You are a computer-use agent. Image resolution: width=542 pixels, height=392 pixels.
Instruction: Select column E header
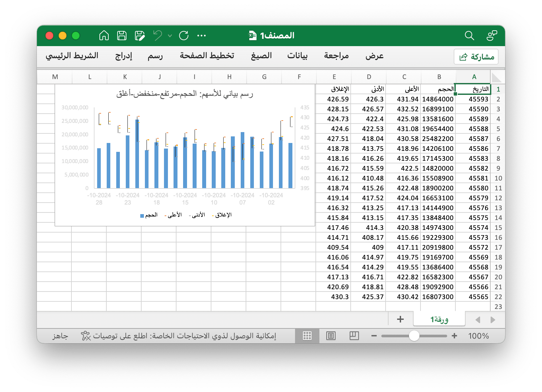[334, 77]
